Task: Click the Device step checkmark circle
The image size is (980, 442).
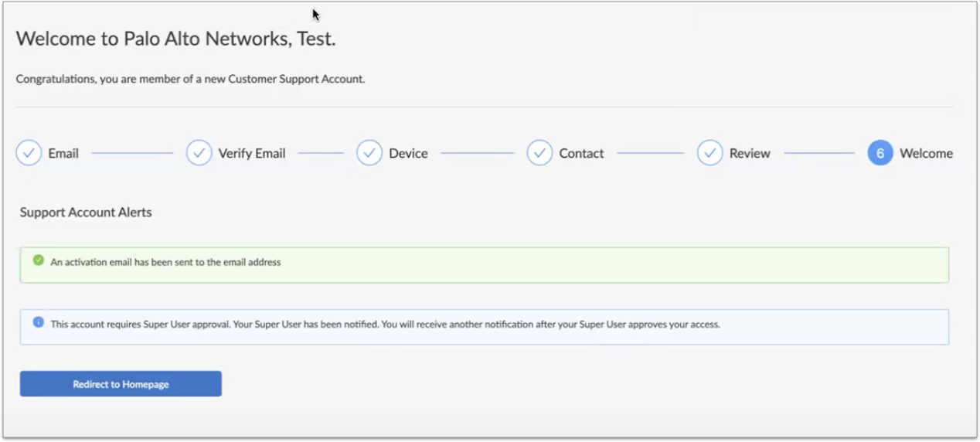Action: point(369,153)
